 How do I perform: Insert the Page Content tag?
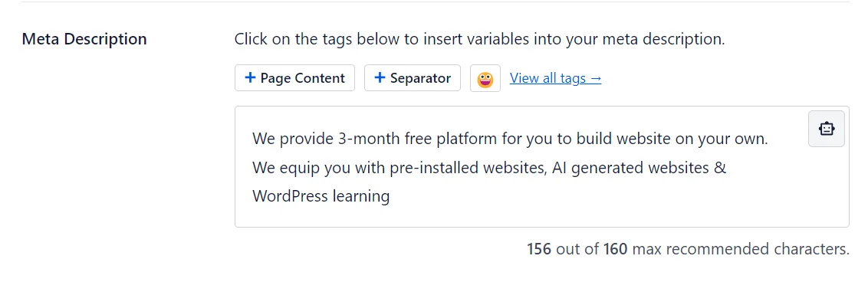pos(294,78)
